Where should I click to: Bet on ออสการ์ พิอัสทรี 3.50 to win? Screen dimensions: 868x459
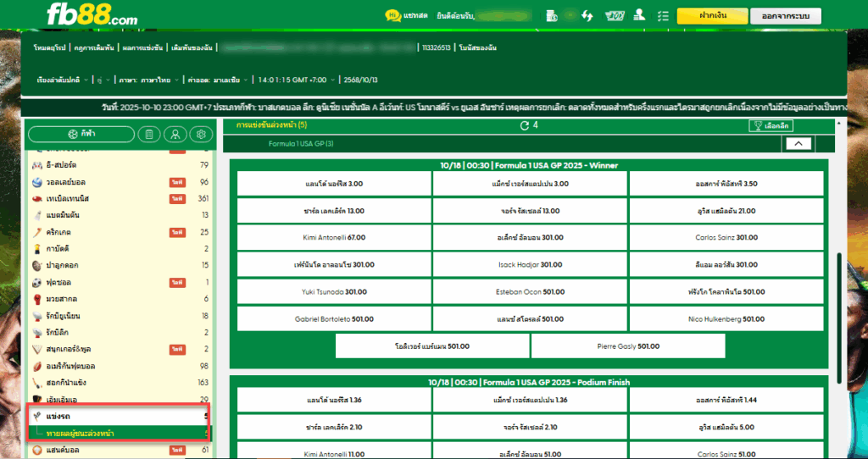pyautogui.click(x=726, y=184)
